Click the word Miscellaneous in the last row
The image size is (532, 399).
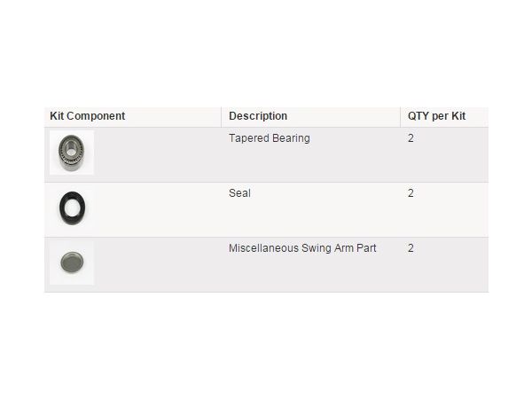coord(262,248)
